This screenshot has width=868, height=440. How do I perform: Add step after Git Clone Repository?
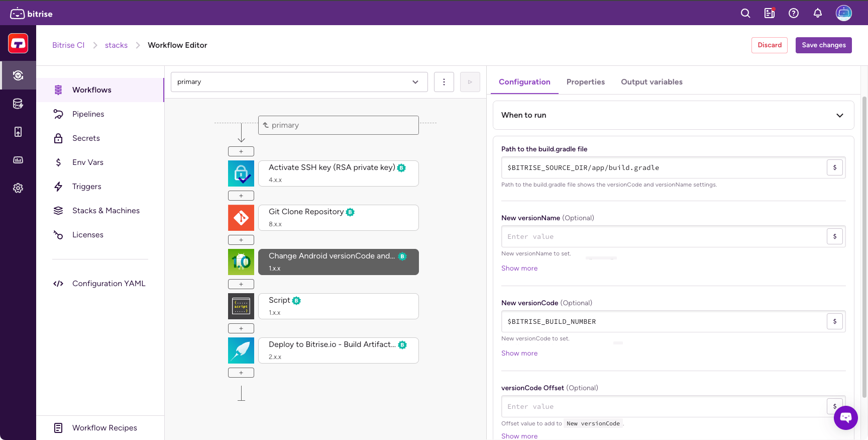pyautogui.click(x=241, y=240)
